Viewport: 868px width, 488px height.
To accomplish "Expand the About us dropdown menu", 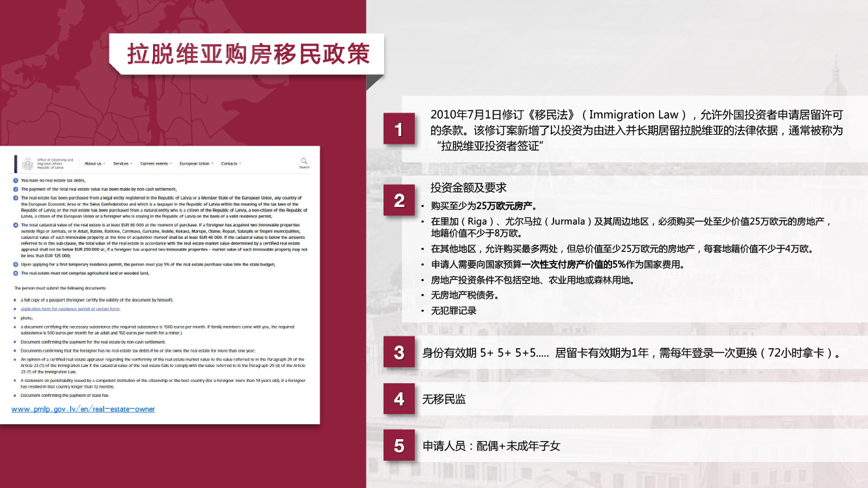I will tap(94, 163).
